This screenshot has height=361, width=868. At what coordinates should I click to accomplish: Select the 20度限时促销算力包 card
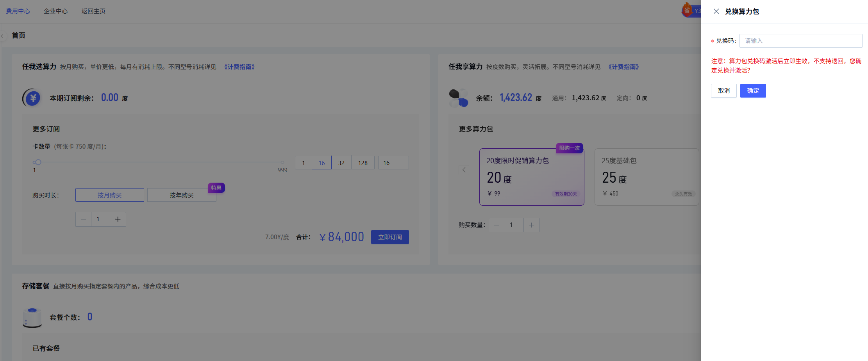(531, 177)
